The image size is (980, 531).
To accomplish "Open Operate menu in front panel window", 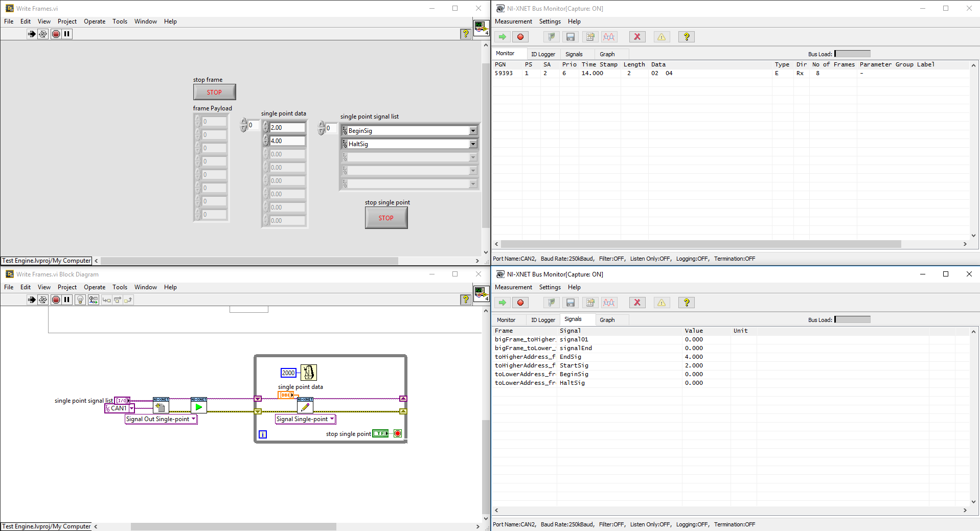I will point(95,21).
